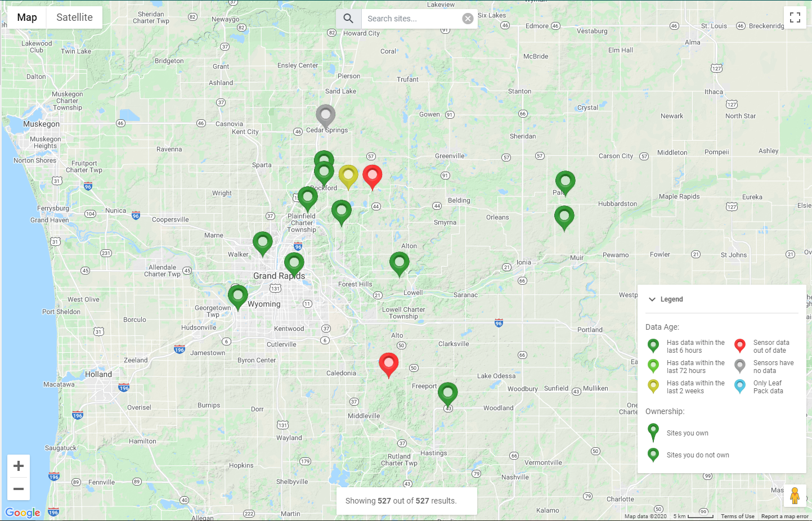Open the Terms of Use link
Screen dimensions: 812x521
pyautogui.click(x=737, y=516)
